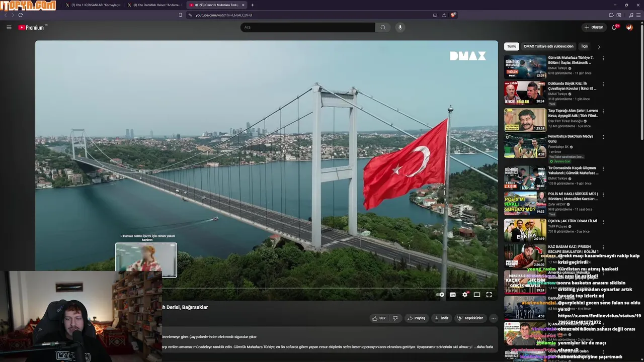Switch to theater mode view
The image size is (644, 362).
pyautogui.click(x=477, y=295)
